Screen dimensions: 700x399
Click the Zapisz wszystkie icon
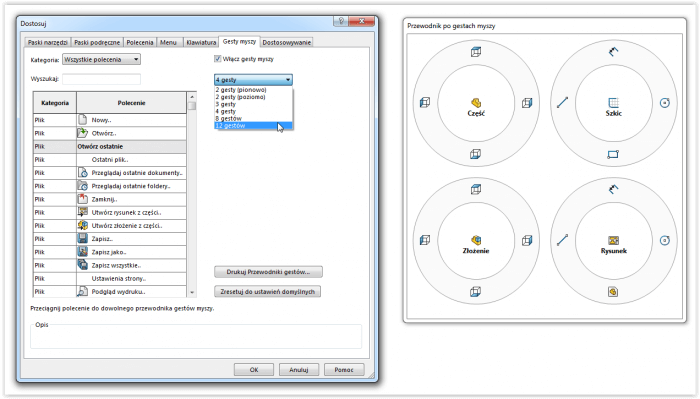(83, 265)
